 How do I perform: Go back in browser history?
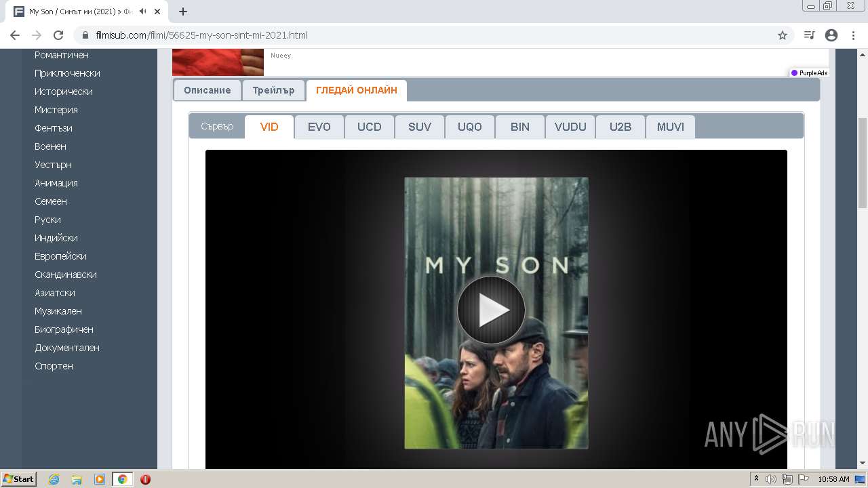(x=15, y=35)
